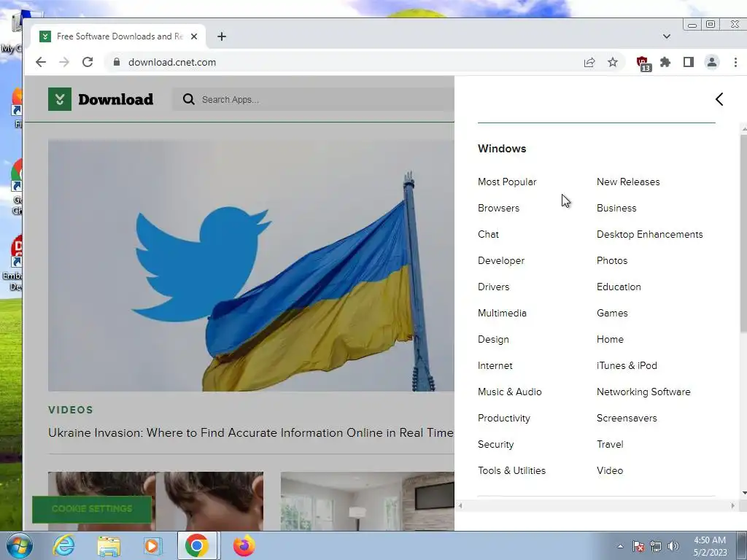Open the Games category
Viewport: 747px width, 560px height.
click(x=612, y=313)
